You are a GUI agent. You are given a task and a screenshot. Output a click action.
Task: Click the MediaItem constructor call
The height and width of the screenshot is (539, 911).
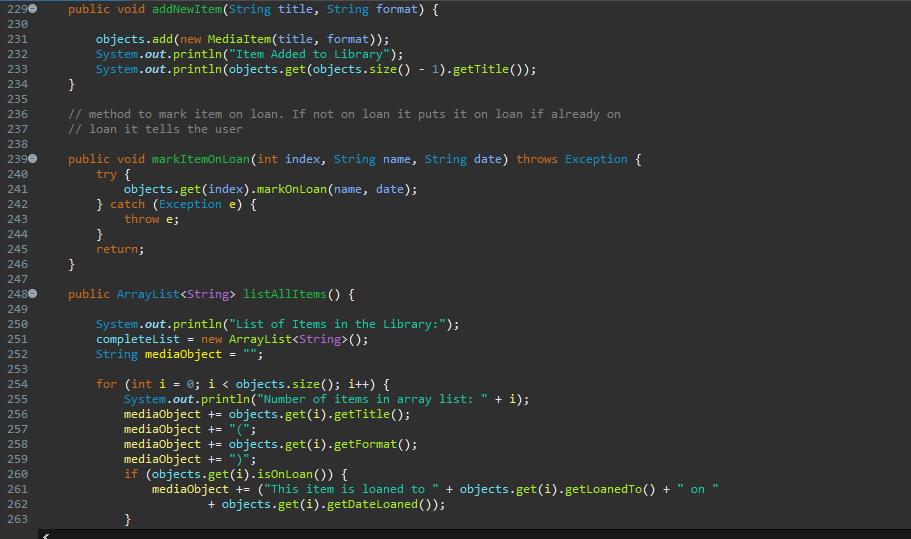[239, 39]
